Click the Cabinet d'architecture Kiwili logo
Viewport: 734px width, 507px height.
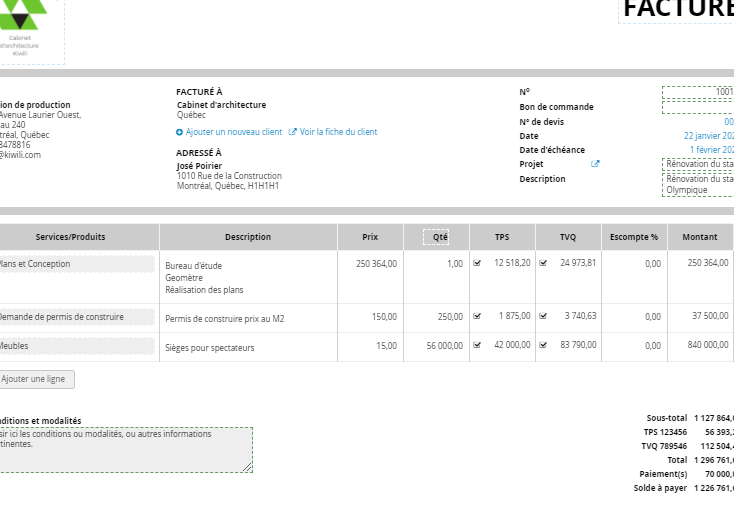27,28
